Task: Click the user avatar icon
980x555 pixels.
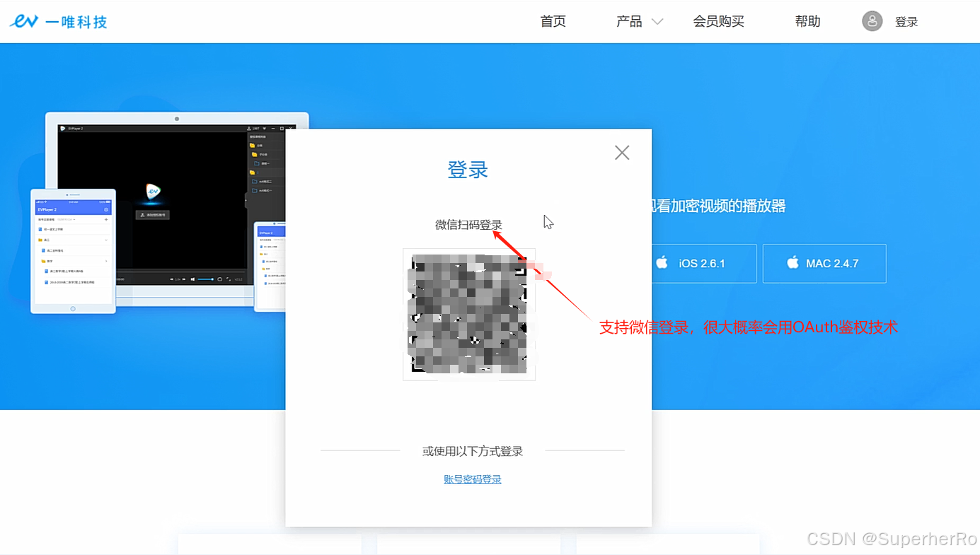Action: (x=872, y=21)
